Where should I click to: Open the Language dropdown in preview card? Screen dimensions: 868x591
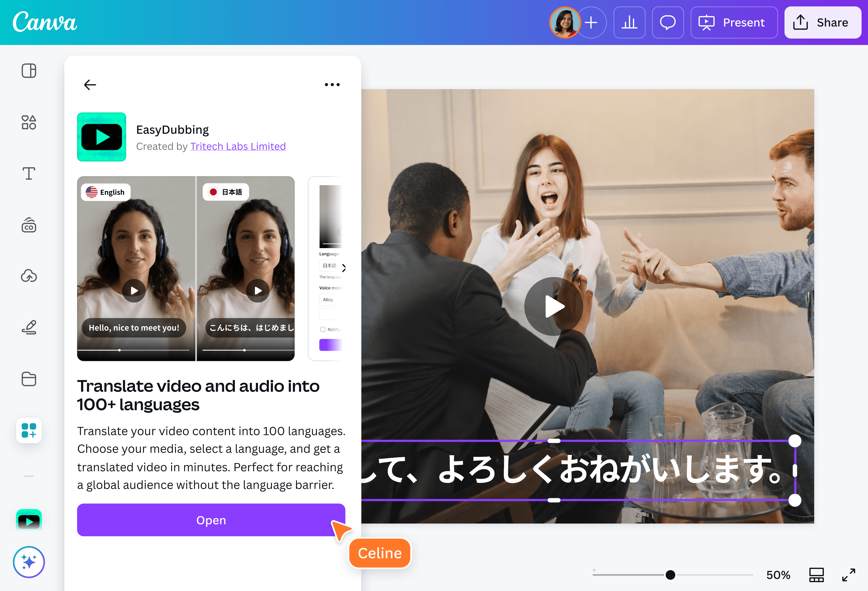(330, 266)
